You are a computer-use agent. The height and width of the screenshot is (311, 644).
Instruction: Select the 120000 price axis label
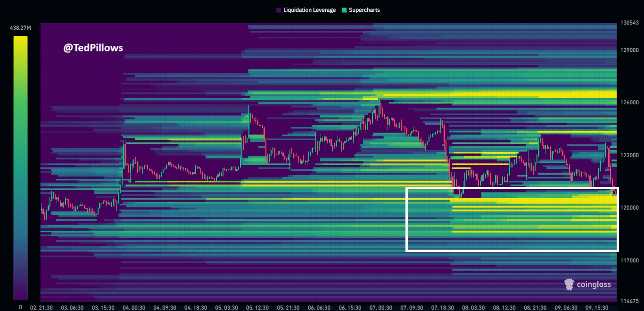point(629,208)
